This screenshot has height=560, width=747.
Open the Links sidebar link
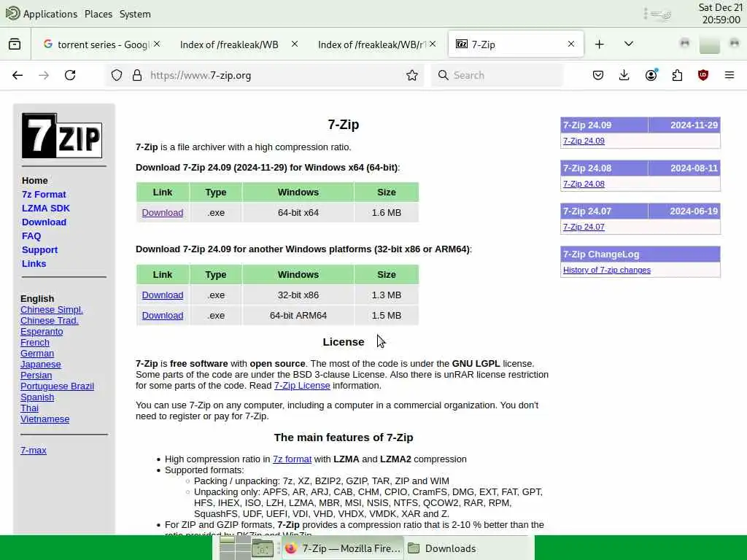(34, 263)
